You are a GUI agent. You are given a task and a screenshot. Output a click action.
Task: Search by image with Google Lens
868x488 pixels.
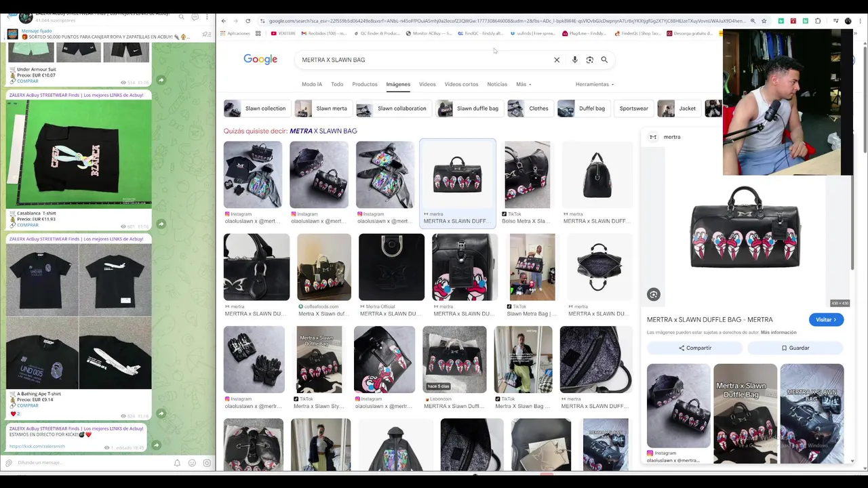pos(589,60)
